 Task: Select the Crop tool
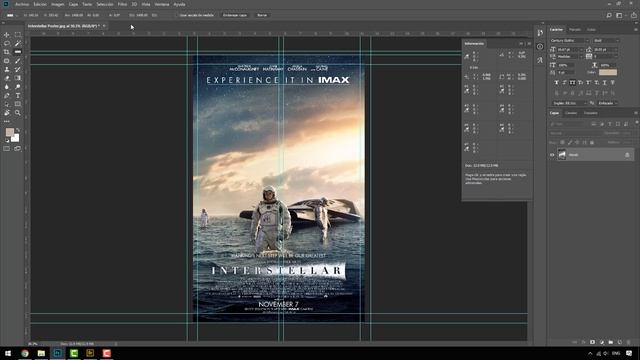[x=7, y=52]
